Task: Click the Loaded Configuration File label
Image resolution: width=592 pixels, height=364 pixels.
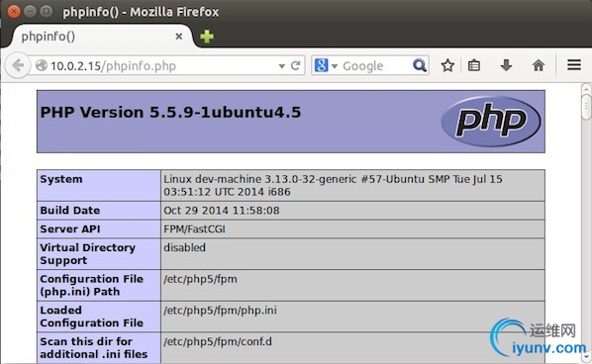Action: (91, 317)
